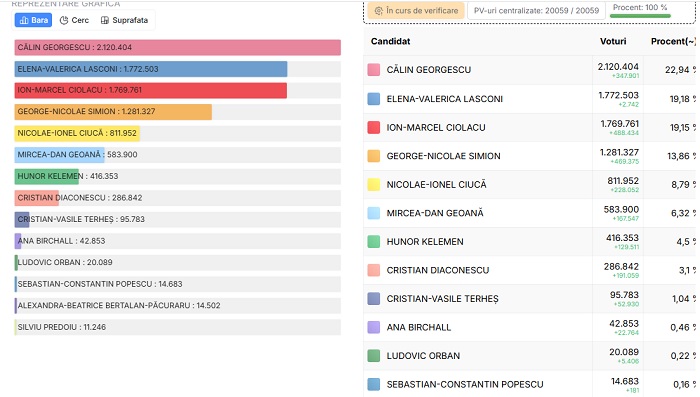Click the gear icon in verification badge

click(379, 11)
